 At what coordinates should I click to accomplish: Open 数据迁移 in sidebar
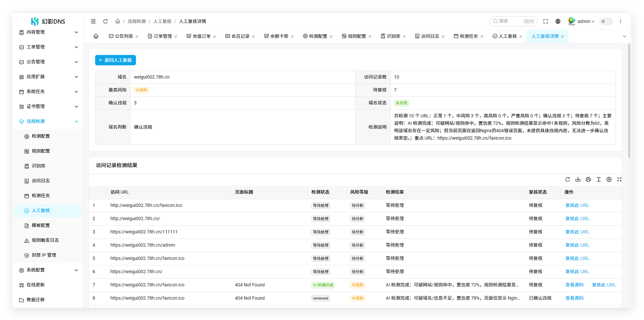coord(48,300)
